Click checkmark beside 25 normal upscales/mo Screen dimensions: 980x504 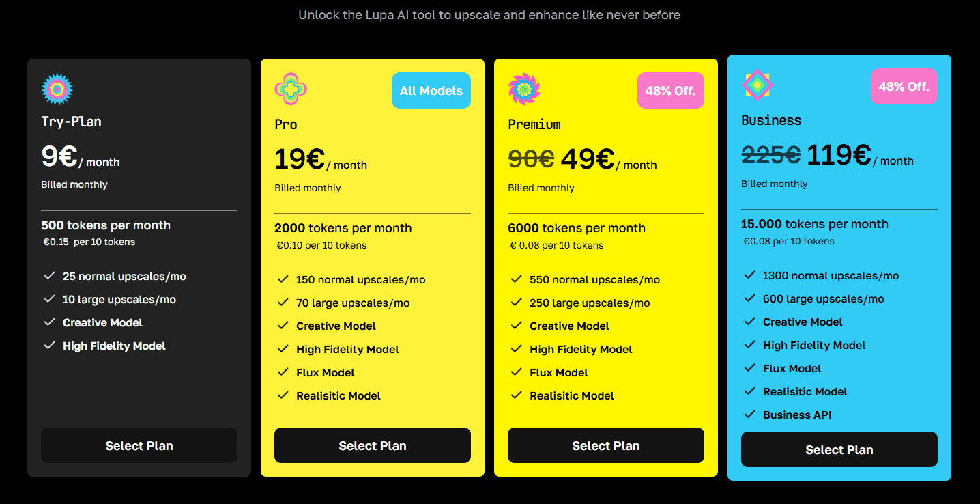[49, 276]
